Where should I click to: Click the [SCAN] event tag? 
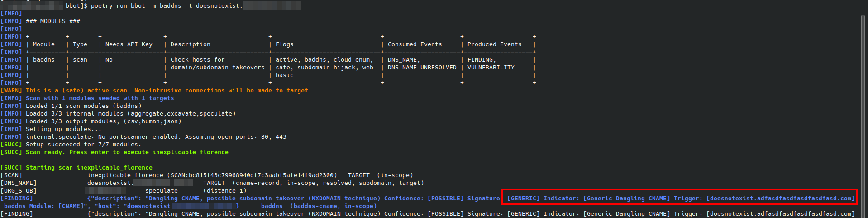[x=11, y=175]
